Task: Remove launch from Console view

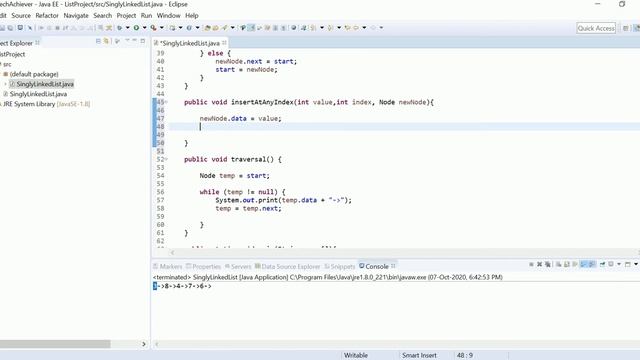Action: (539, 264)
